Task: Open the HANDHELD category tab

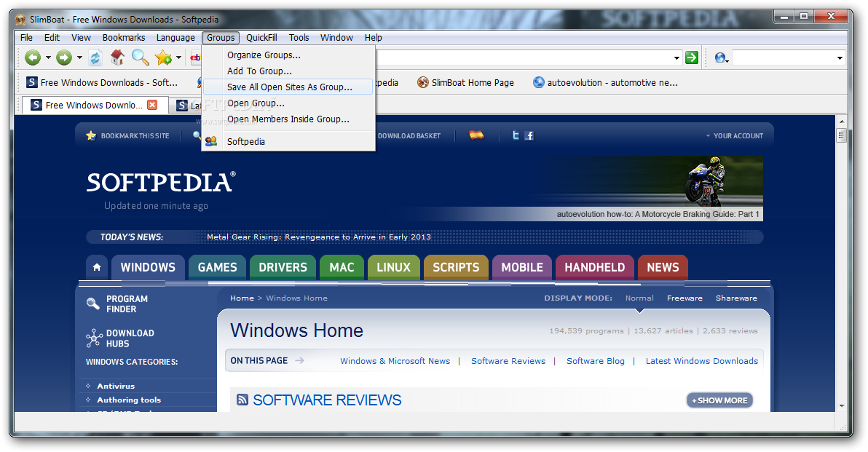Action: tap(594, 267)
